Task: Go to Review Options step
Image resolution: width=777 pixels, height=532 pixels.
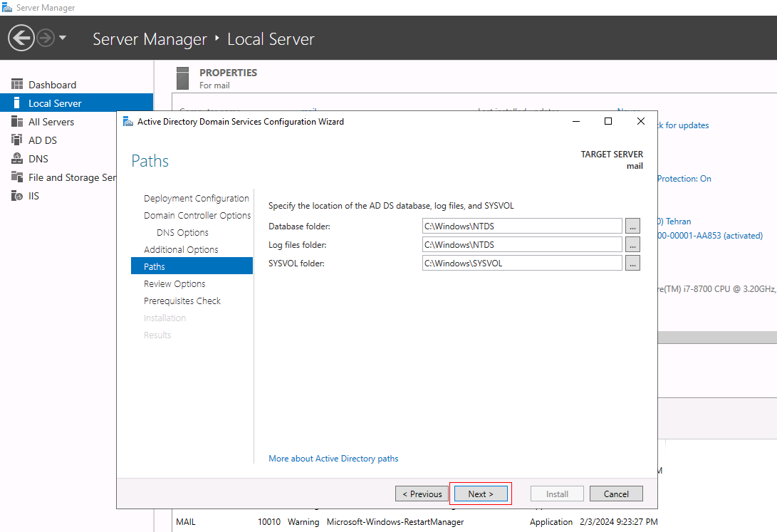Action: click(174, 284)
